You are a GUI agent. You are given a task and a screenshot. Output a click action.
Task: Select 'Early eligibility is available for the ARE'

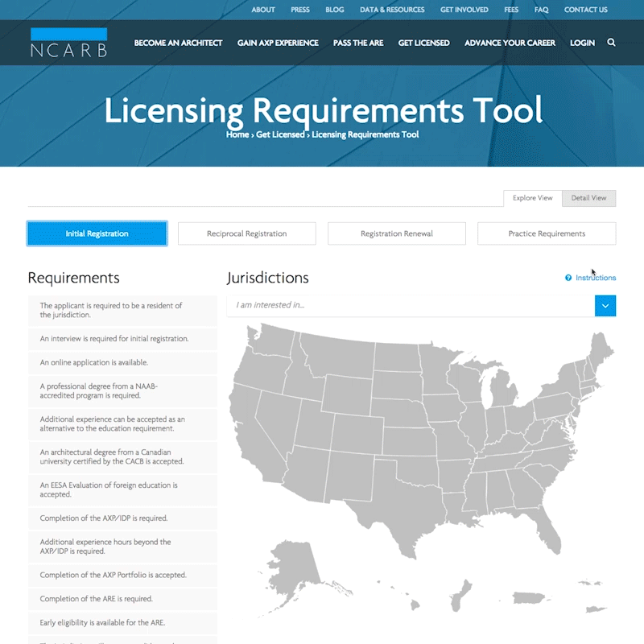pos(122,622)
